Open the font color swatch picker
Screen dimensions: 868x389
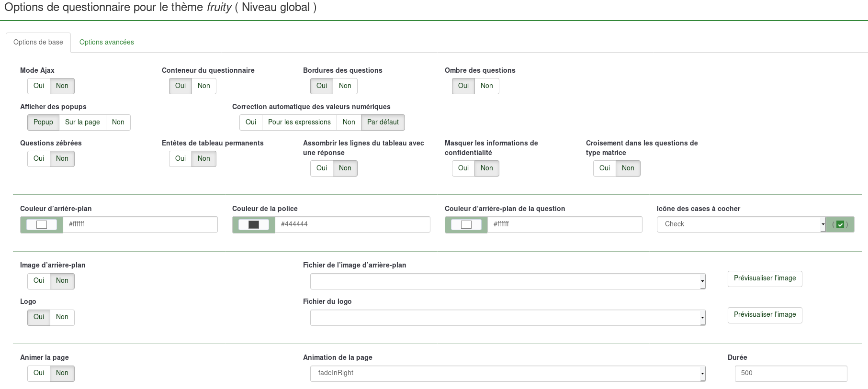tap(254, 224)
